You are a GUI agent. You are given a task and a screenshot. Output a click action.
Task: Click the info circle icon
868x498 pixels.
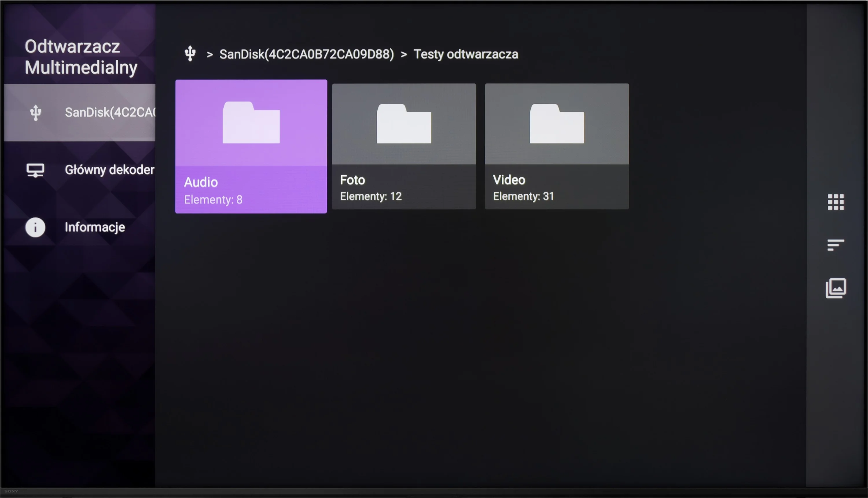point(35,227)
